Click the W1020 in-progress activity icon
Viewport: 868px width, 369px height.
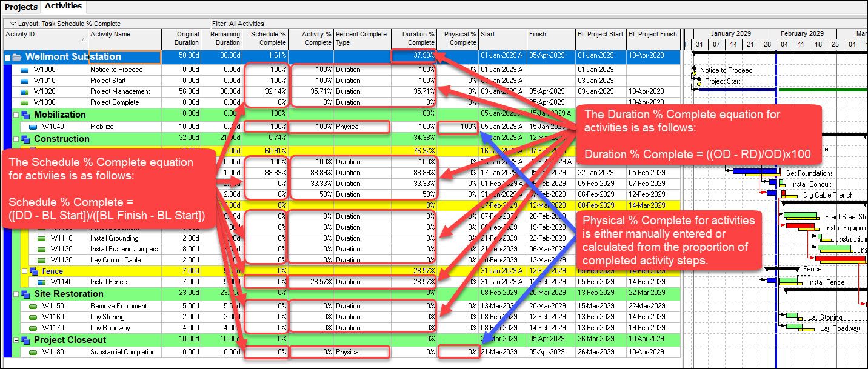[x=25, y=91]
